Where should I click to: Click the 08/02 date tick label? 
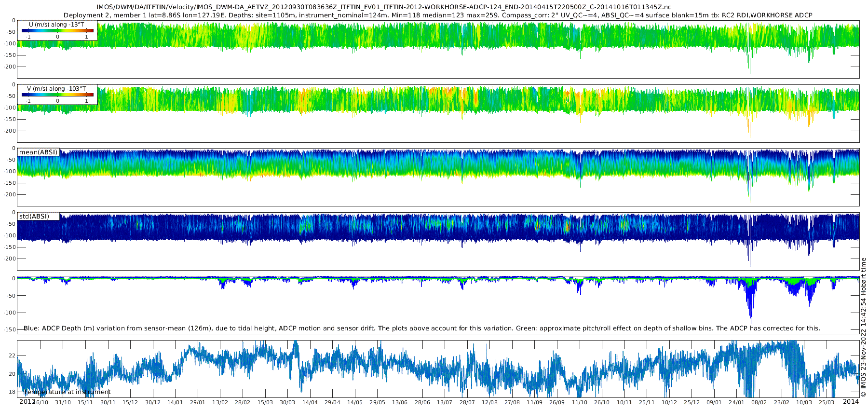pyautogui.click(x=759, y=403)
